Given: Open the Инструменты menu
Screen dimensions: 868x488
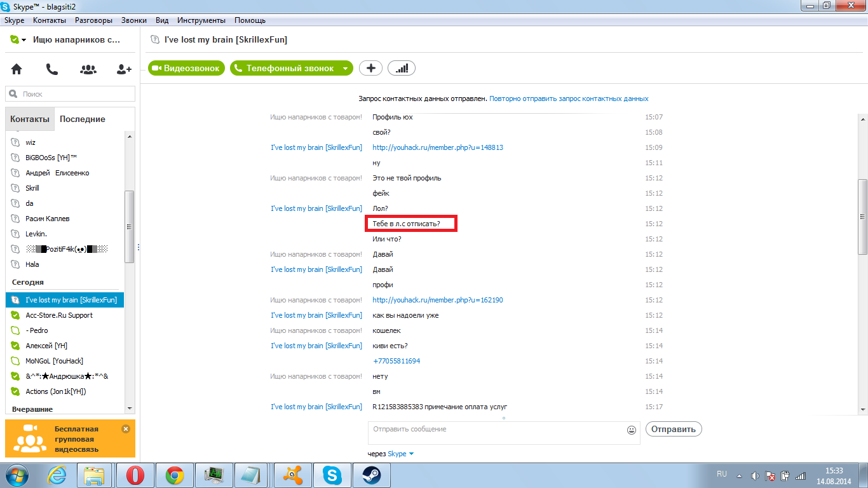Looking at the screenshot, I should pos(201,20).
